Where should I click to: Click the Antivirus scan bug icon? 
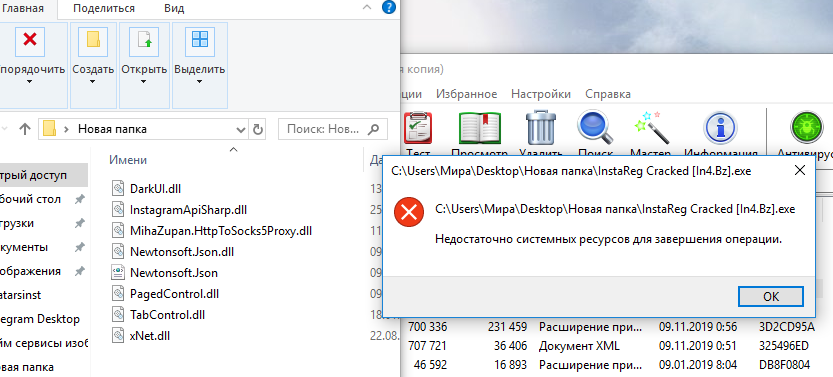click(x=806, y=128)
